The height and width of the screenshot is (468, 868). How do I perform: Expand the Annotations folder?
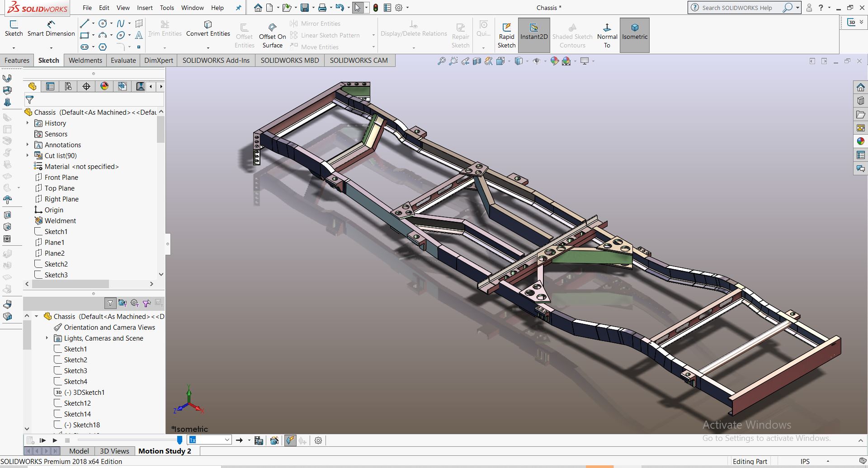[x=28, y=145]
